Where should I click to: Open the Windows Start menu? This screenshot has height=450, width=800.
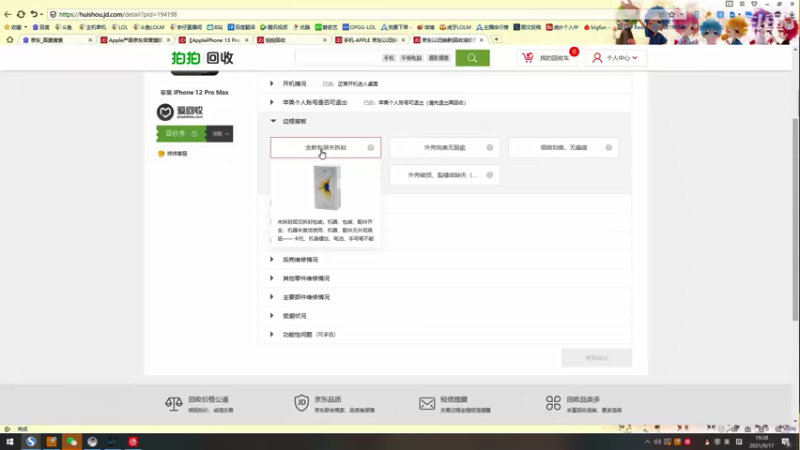(x=10, y=442)
